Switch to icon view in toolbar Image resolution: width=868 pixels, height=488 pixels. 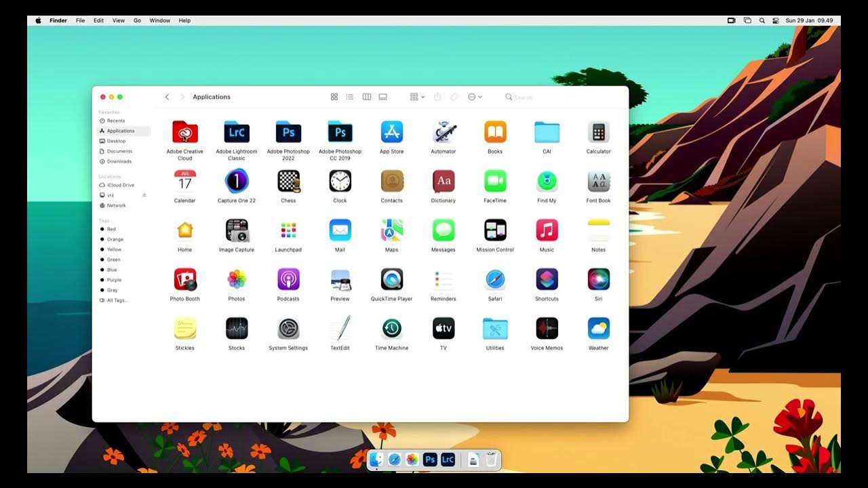(334, 97)
